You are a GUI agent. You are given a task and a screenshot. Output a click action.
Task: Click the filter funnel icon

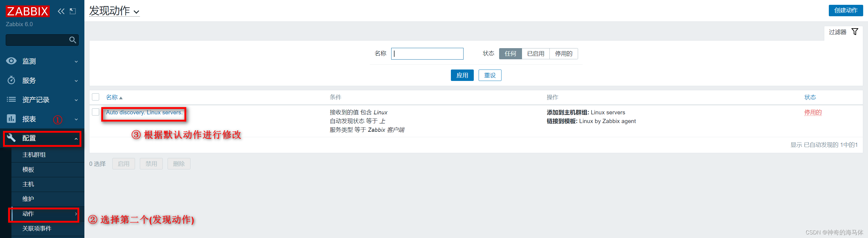tap(855, 32)
